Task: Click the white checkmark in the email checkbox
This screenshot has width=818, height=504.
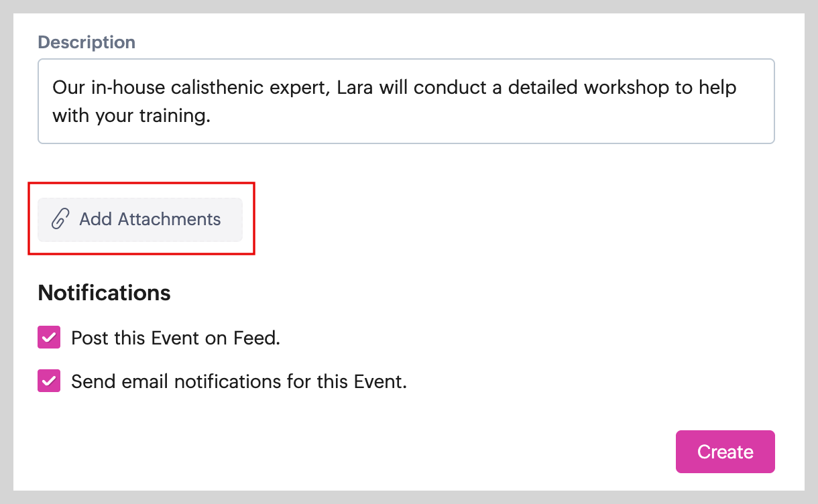Action: (49, 381)
